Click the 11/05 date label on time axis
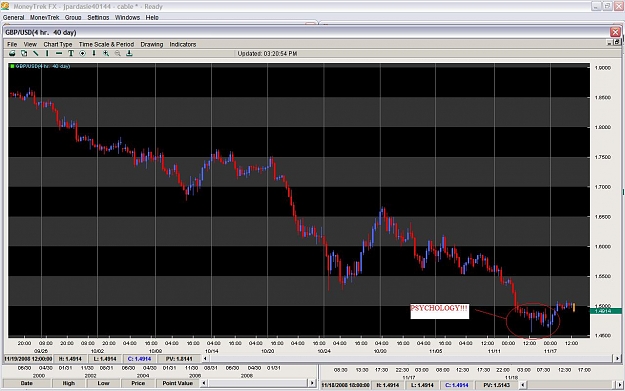Screen dimensions: 625x391 tap(435, 351)
